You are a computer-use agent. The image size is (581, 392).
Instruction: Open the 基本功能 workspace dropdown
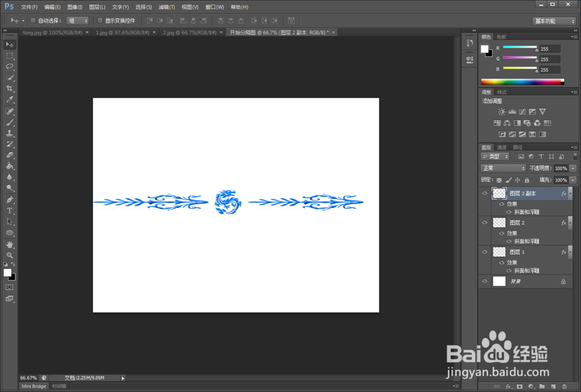click(x=554, y=21)
